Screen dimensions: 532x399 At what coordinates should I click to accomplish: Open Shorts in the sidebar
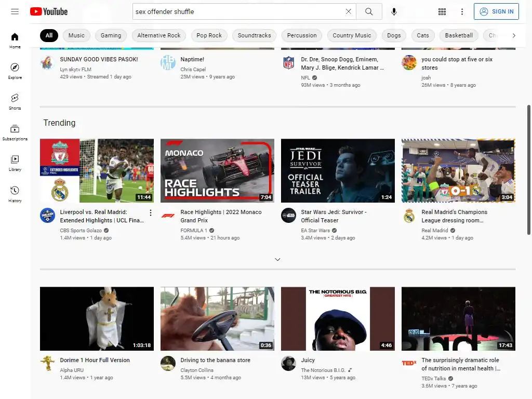(x=15, y=102)
